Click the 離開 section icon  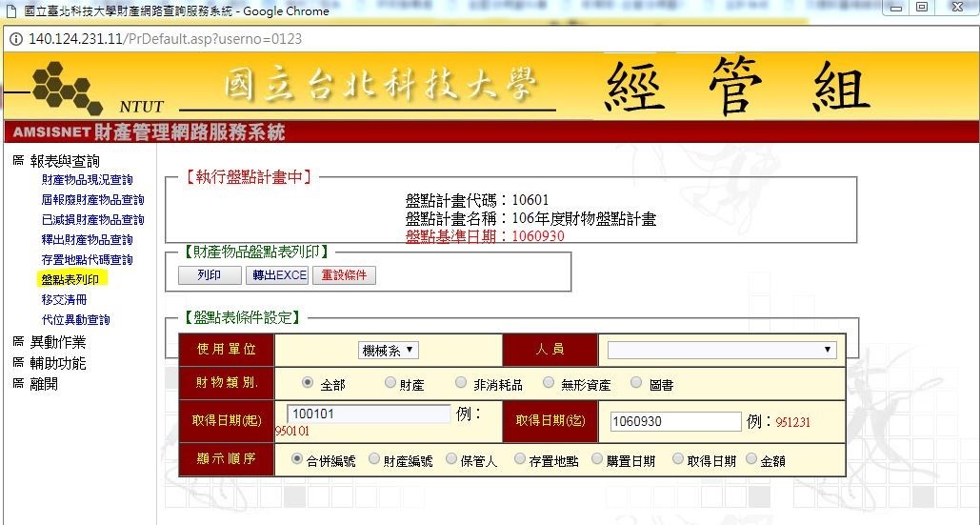pos(18,383)
